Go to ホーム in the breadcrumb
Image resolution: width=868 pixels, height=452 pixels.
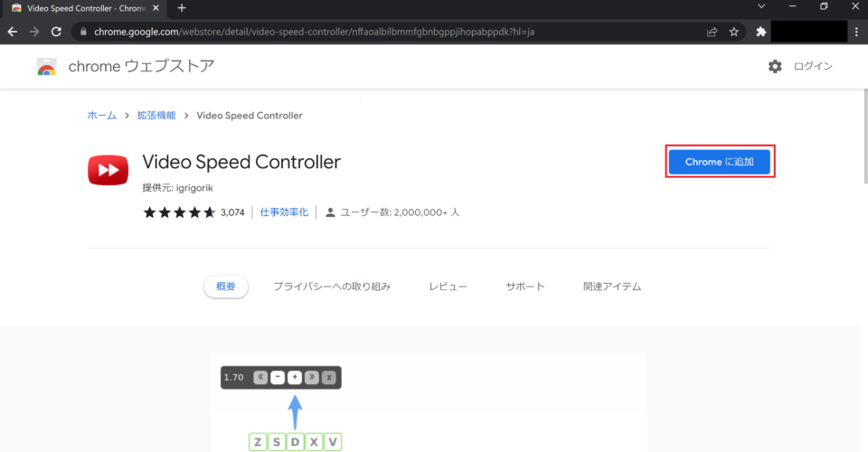102,115
